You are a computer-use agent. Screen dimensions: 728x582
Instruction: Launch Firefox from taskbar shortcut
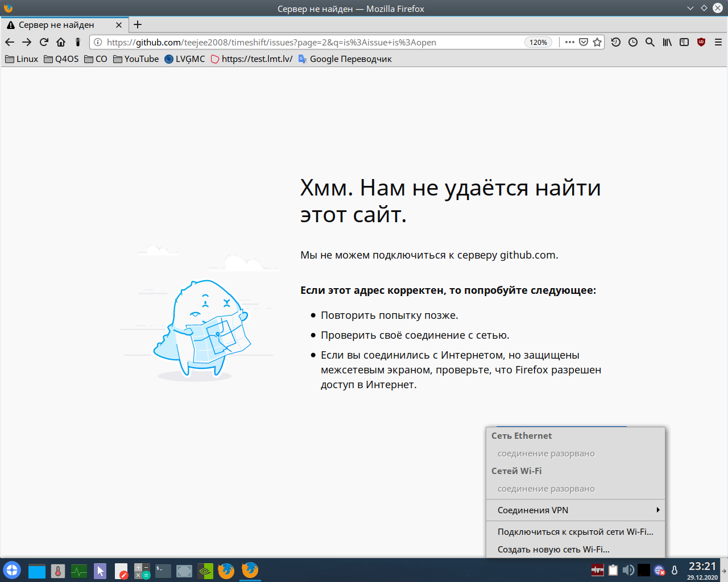point(226,571)
